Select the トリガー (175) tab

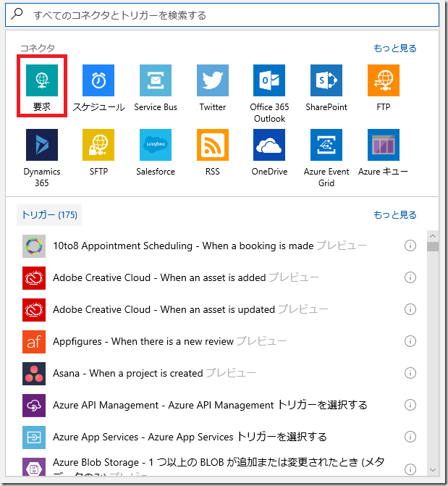[49, 215]
